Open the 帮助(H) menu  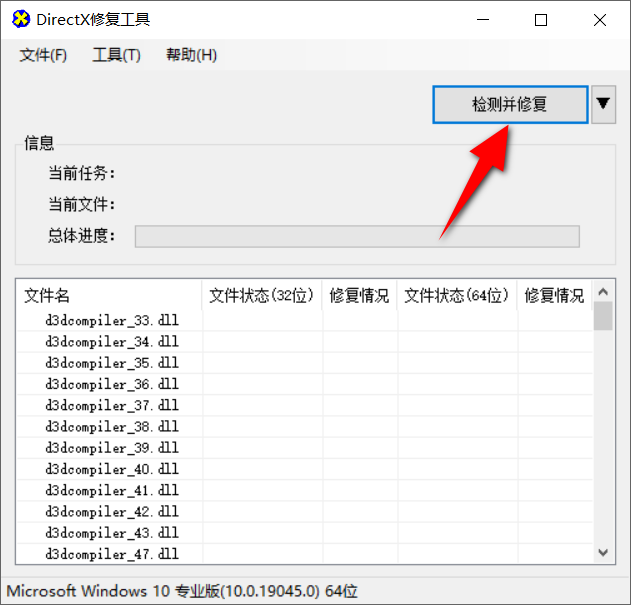191,55
